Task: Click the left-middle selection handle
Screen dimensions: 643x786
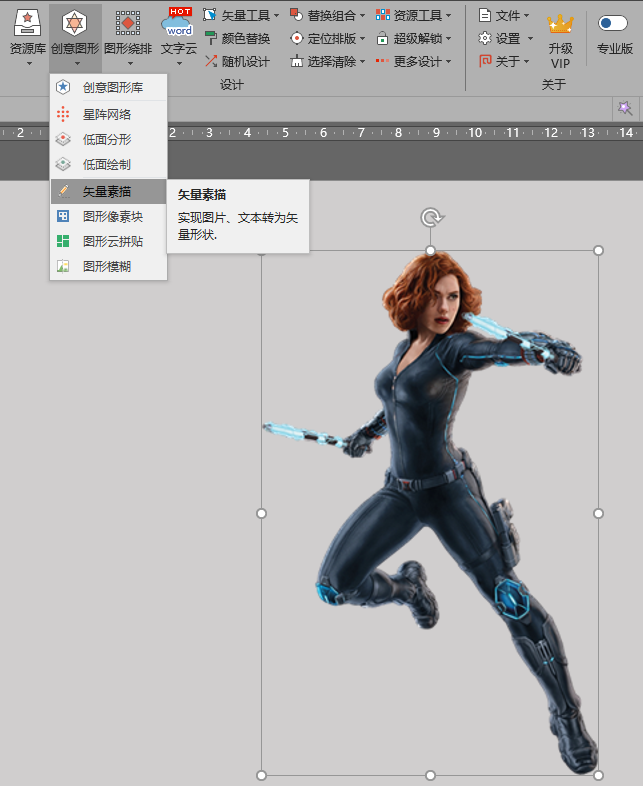Action: point(261,513)
